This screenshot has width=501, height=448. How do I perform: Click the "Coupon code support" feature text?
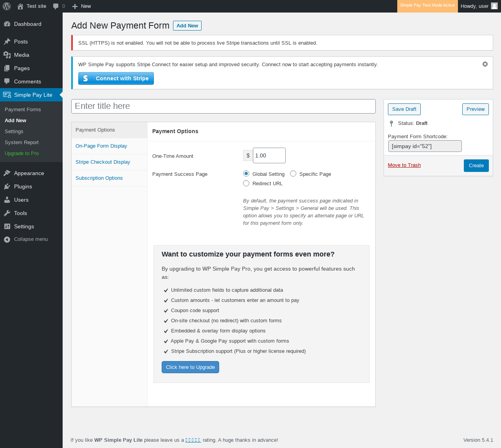[x=195, y=311]
